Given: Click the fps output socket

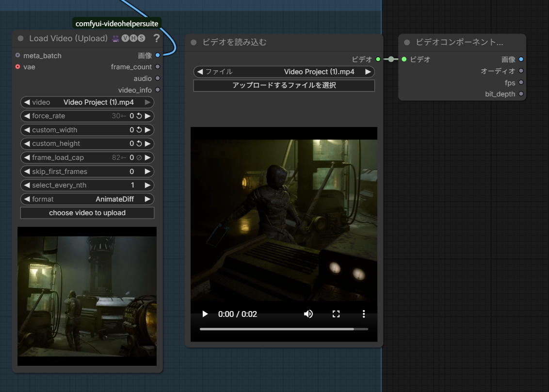Looking at the screenshot, I should coord(521,82).
